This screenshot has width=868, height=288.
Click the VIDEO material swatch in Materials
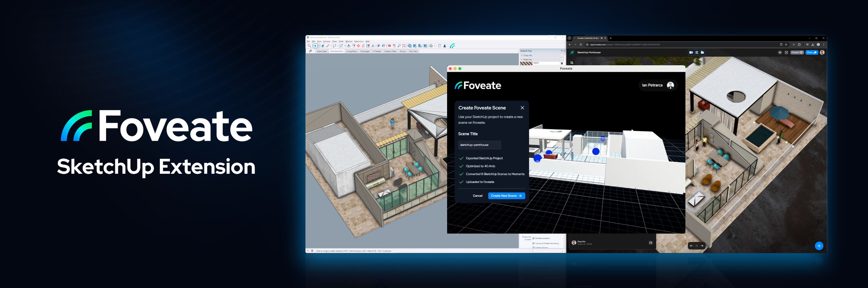coord(526,64)
